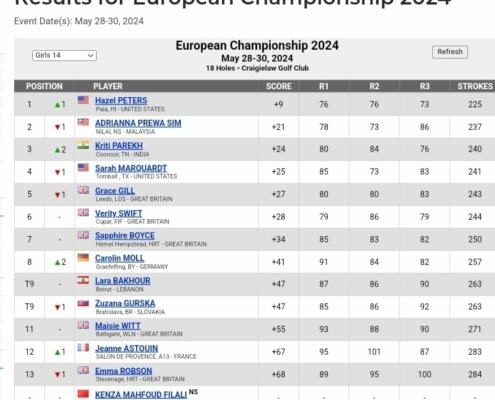The height and width of the screenshot is (400, 495).
Task: Click the Slovakia flag beside Zuzana GURSKA
Action: (x=83, y=303)
